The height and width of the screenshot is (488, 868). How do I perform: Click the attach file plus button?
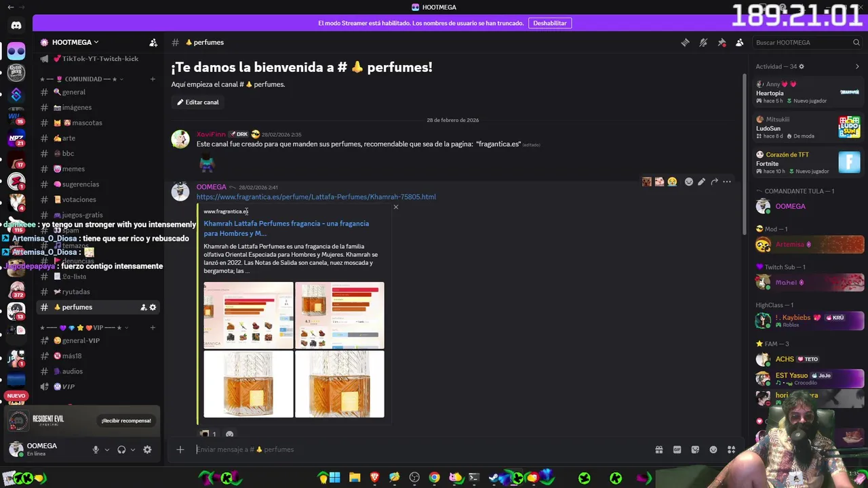(180, 449)
